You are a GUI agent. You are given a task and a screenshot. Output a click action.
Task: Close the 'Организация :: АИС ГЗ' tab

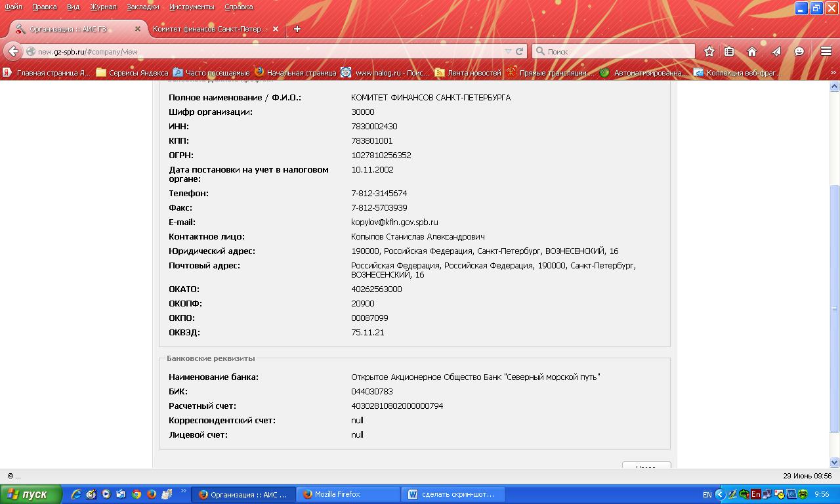point(138,29)
